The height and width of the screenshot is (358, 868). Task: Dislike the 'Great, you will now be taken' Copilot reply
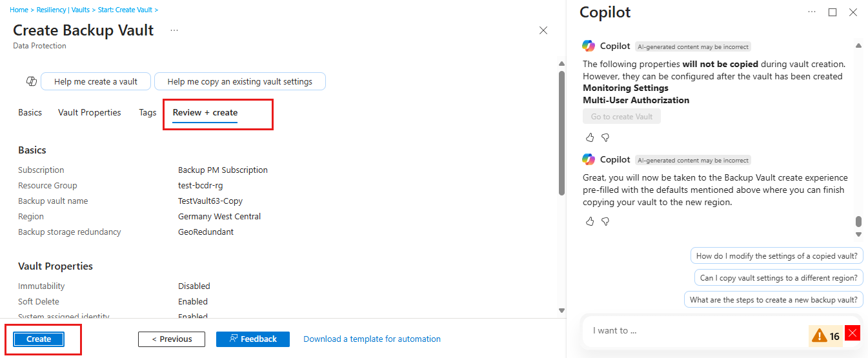coord(605,221)
